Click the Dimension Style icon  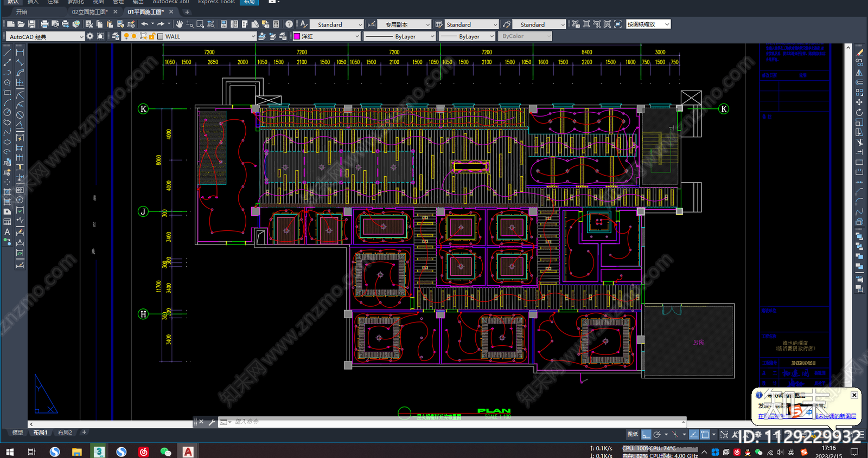tap(372, 24)
